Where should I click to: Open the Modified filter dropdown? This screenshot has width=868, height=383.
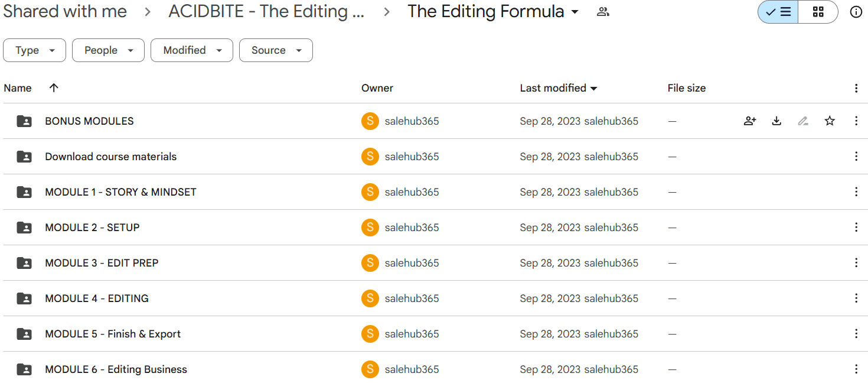tap(192, 50)
